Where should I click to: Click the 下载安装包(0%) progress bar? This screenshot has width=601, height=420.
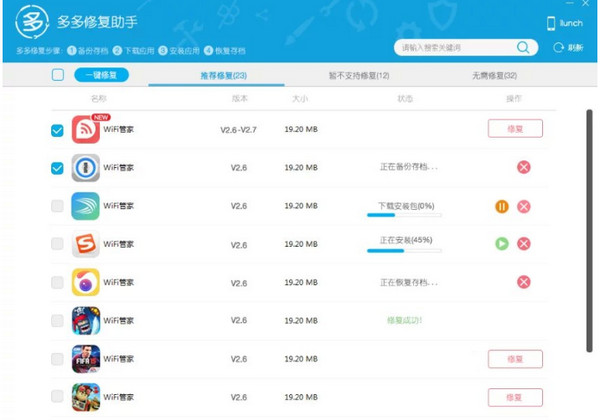click(404, 215)
